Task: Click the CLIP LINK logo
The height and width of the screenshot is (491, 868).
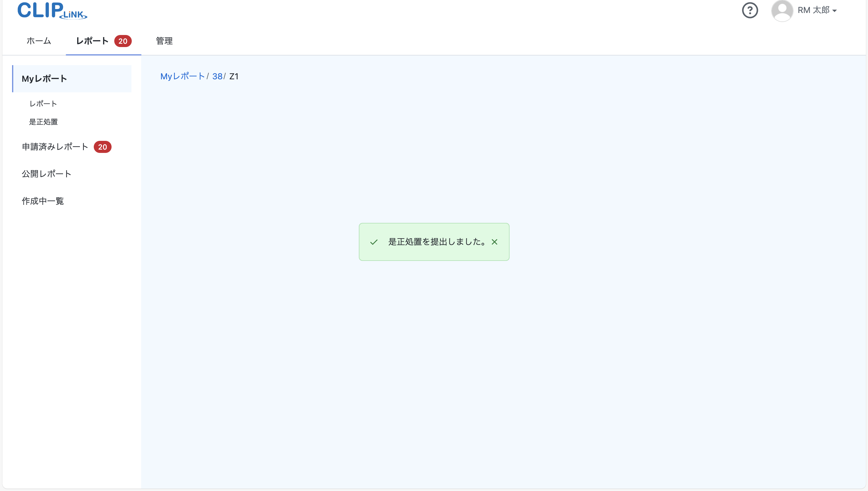Action: [x=52, y=11]
